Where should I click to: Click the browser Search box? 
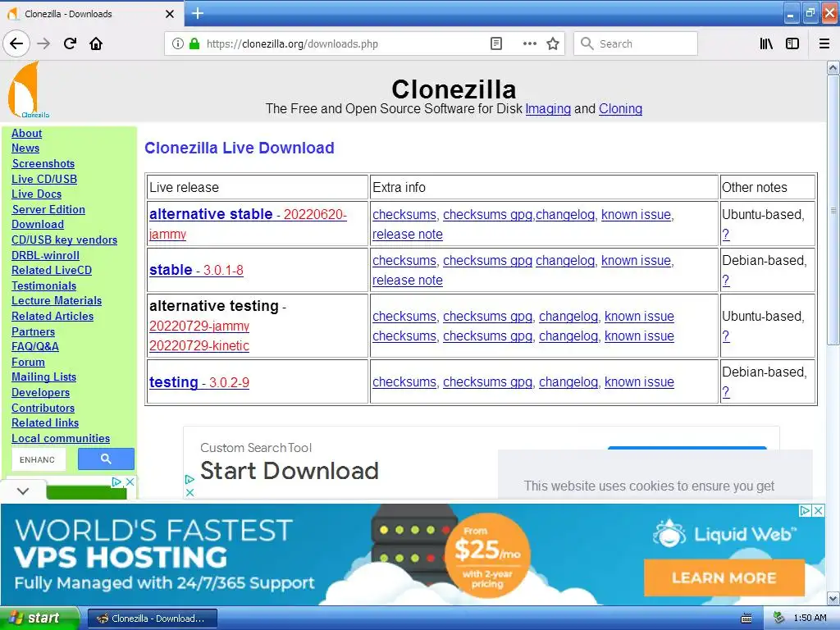[636, 43]
